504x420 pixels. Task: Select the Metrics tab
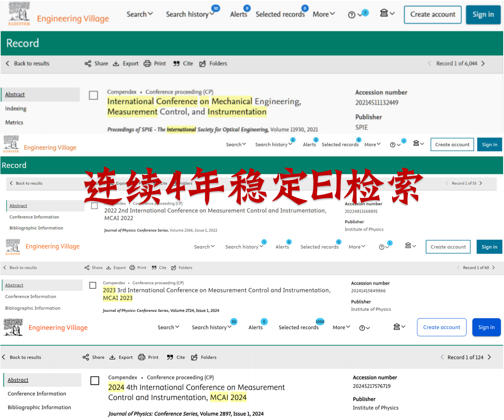click(14, 123)
